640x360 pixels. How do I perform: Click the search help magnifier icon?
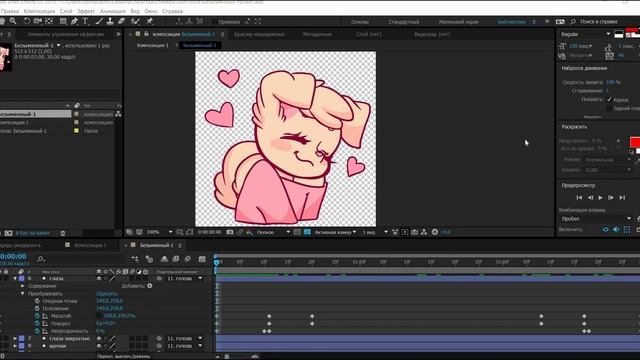pos(573,22)
